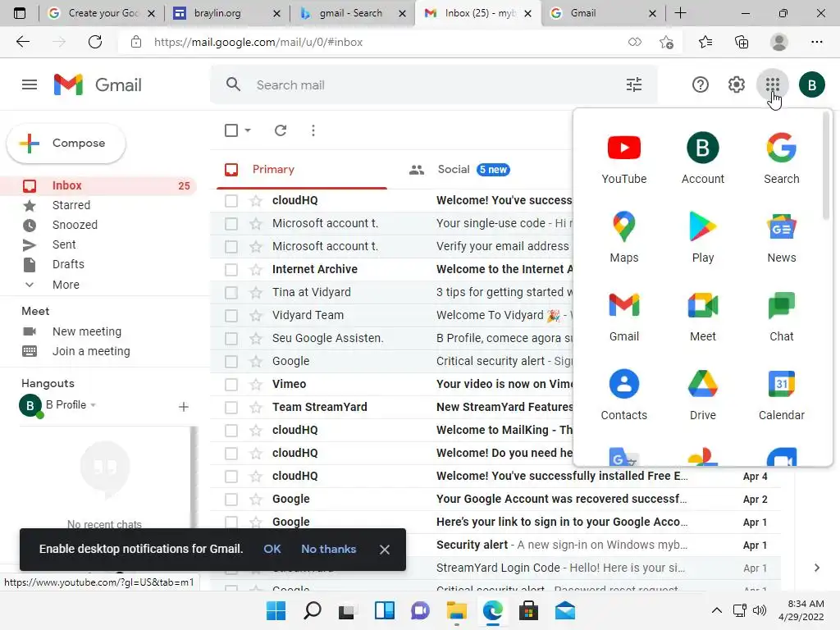This screenshot has height=630, width=840.
Task: Close the Google apps grid launcher
Action: click(x=772, y=84)
